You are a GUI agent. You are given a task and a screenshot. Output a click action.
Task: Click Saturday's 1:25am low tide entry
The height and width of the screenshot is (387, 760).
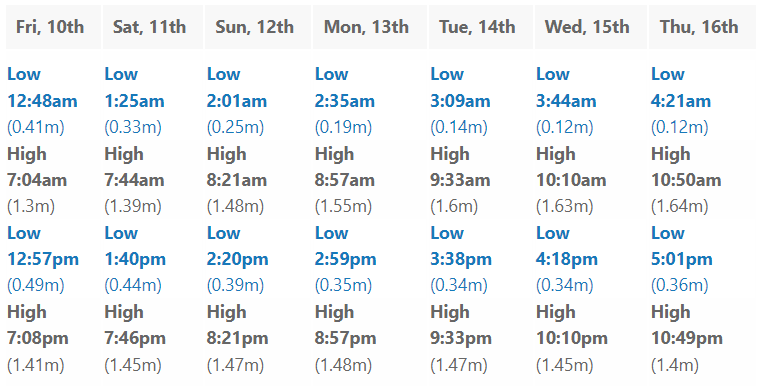point(134,101)
